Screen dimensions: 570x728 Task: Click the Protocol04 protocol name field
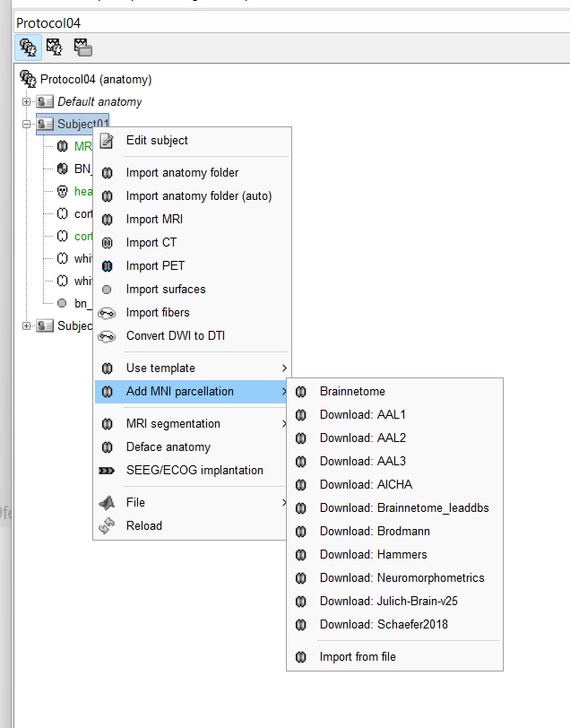[292, 22]
